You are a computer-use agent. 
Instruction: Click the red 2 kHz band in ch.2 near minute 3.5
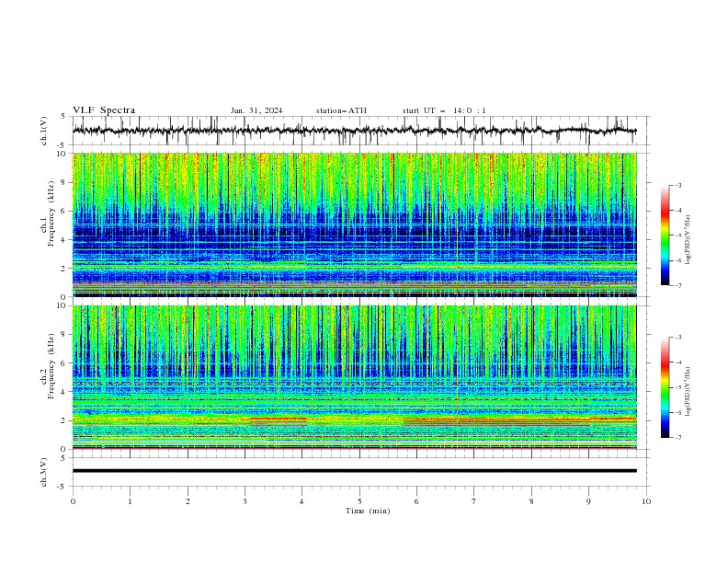(x=279, y=419)
